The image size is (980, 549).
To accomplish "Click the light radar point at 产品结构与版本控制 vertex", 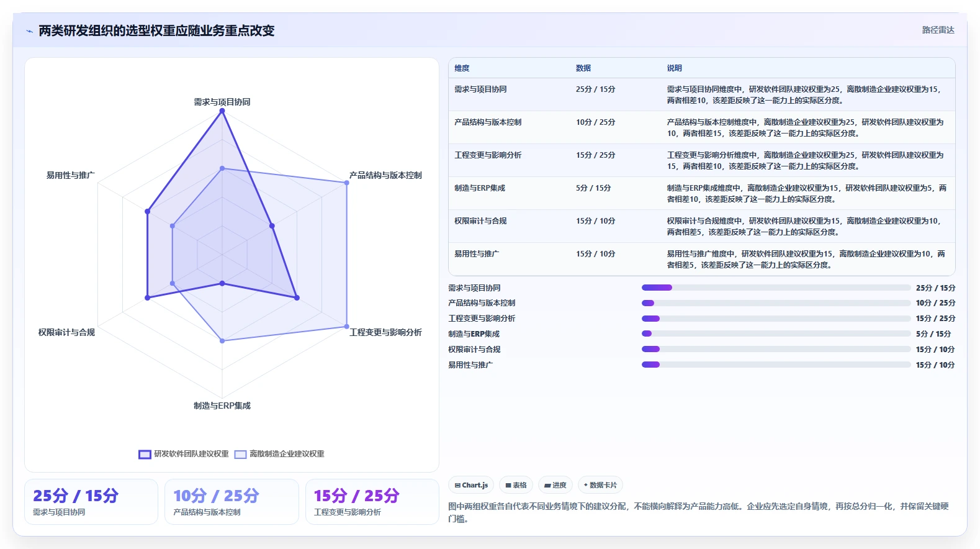I will coord(346,183).
